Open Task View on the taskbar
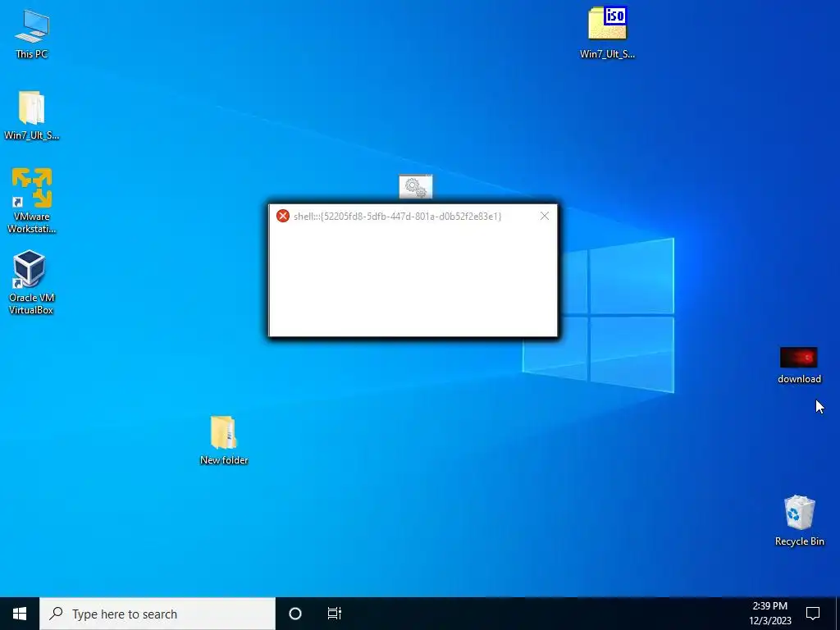 point(335,614)
